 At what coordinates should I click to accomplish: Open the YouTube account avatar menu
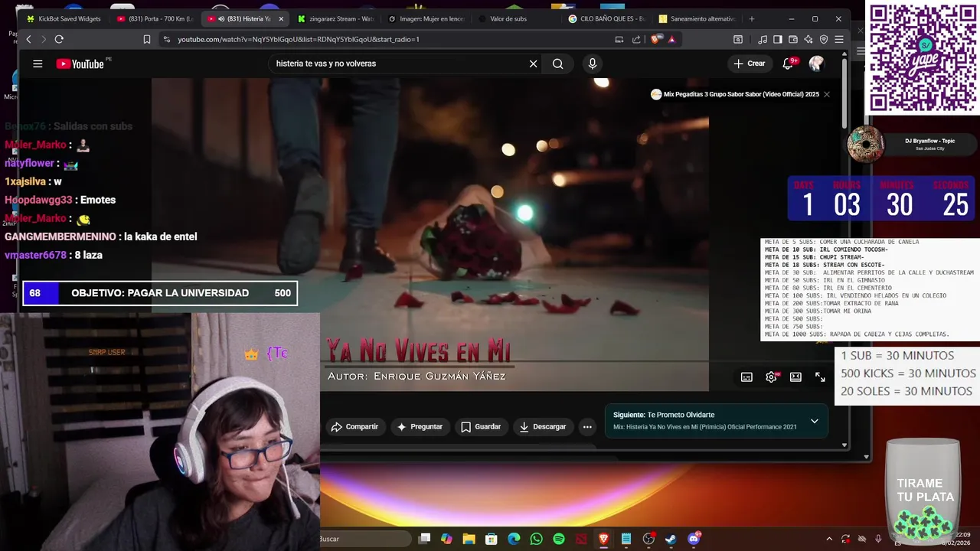[816, 64]
